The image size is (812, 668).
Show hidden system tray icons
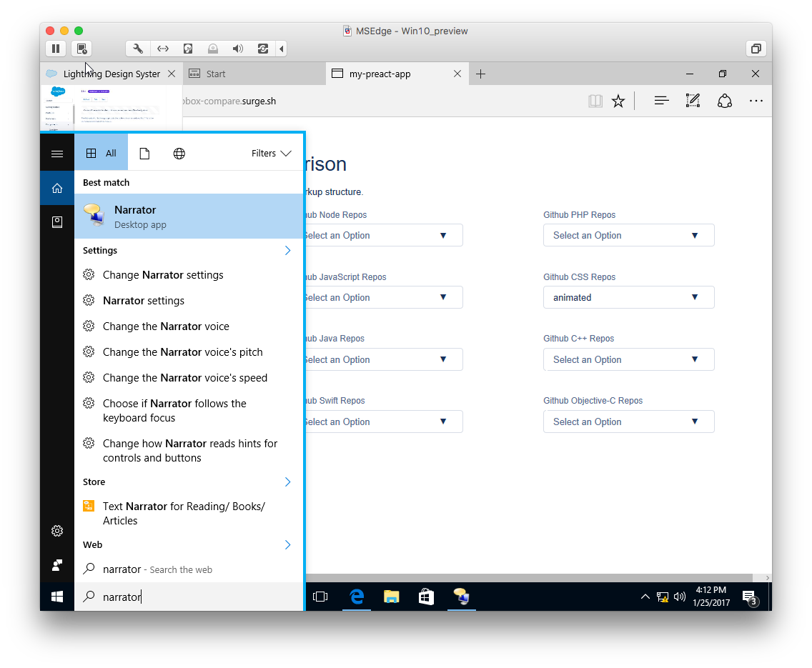[x=645, y=597]
